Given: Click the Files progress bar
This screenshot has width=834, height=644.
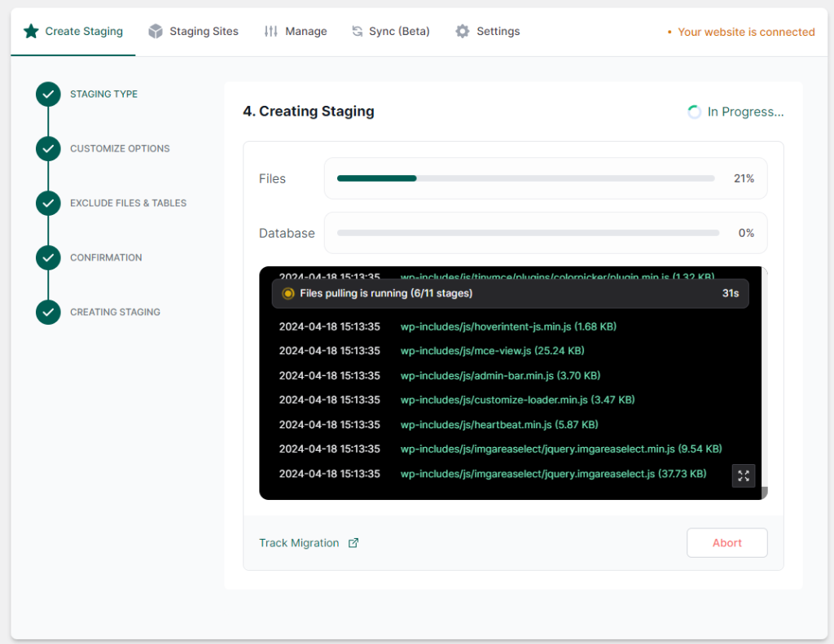Looking at the screenshot, I should tap(525, 178).
